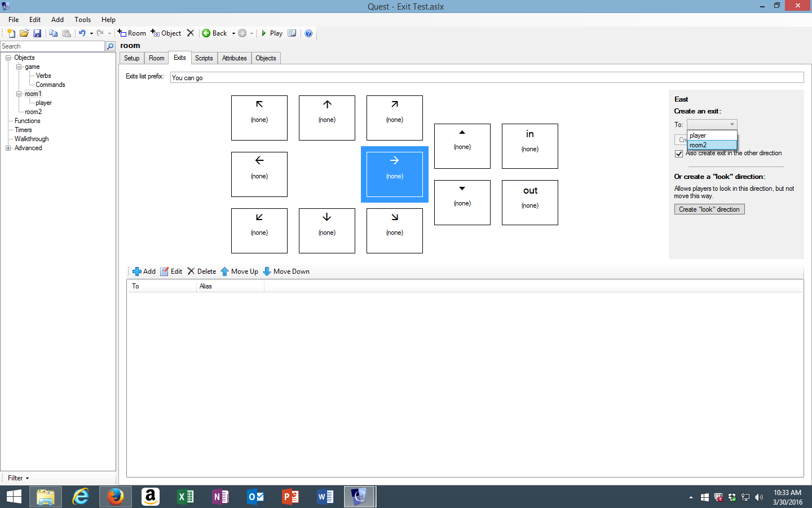Switch to the Attributes tab
This screenshot has height=508, width=812.
point(234,58)
